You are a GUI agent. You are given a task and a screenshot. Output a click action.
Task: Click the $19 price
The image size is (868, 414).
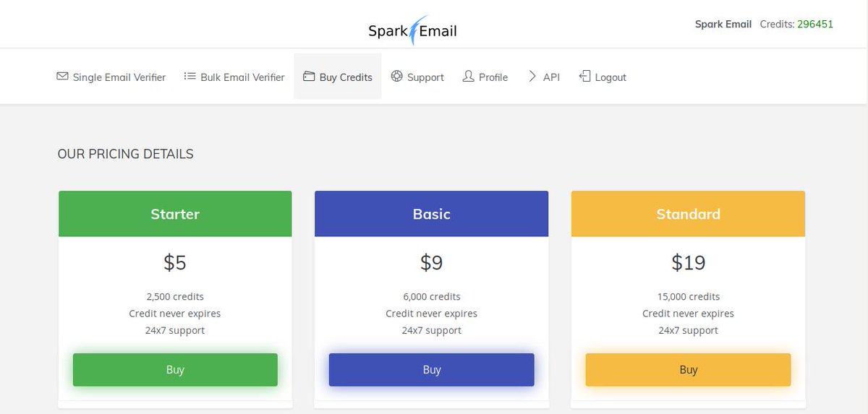click(688, 262)
